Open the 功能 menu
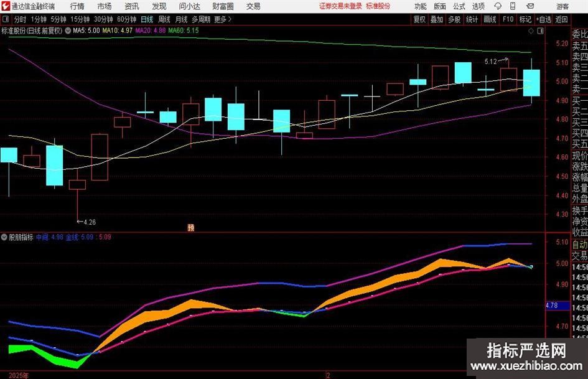This screenshot has height=379, width=588. click(421, 6)
